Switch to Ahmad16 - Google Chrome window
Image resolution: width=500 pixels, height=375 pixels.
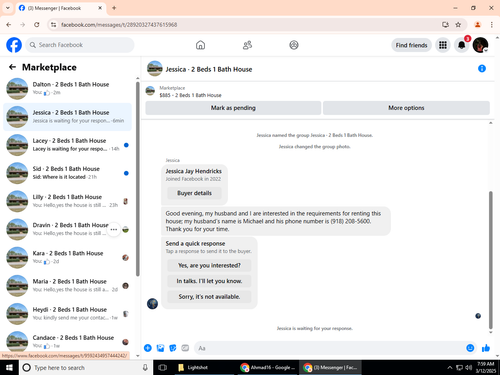[268, 368]
